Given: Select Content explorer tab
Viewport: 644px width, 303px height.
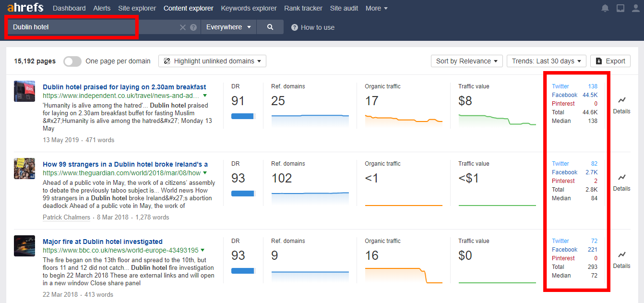Looking at the screenshot, I should click(189, 8).
